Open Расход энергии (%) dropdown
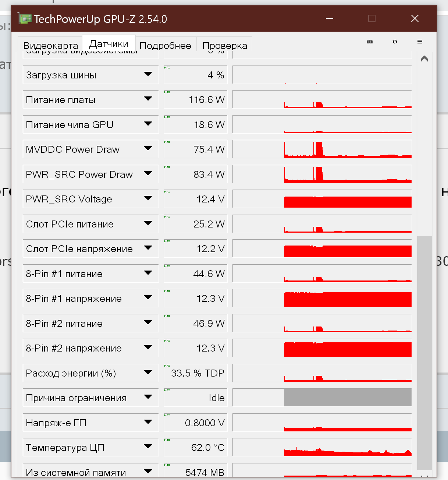This screenshot has width=448, height=480. tap(148, 373)
